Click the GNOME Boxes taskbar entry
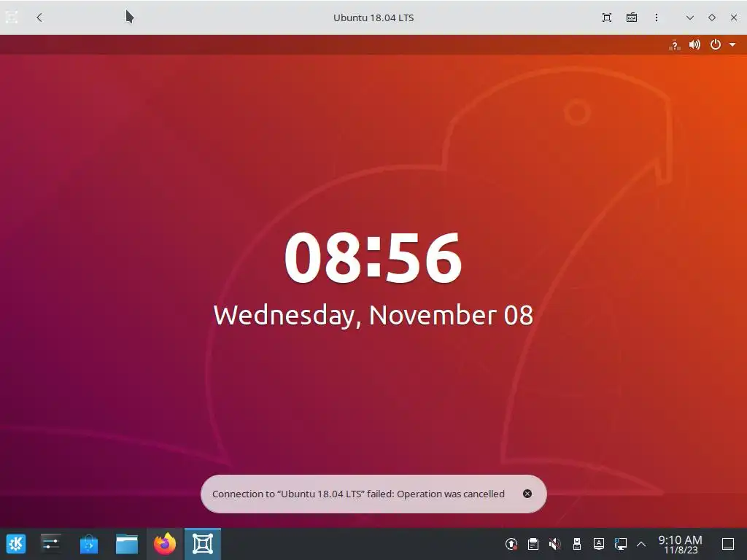 point(203,544)
